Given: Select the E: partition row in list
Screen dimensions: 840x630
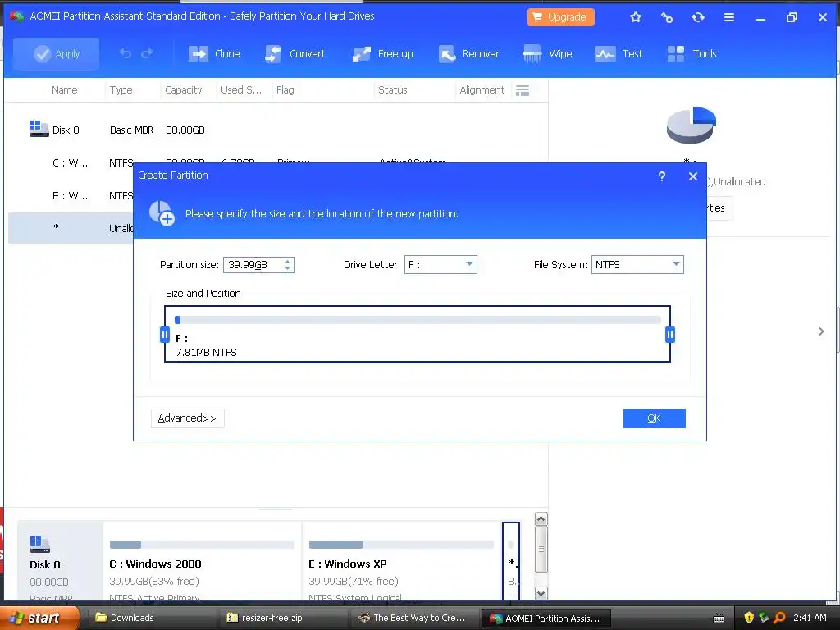Looking at the screenshot, I should click(71, 195).
